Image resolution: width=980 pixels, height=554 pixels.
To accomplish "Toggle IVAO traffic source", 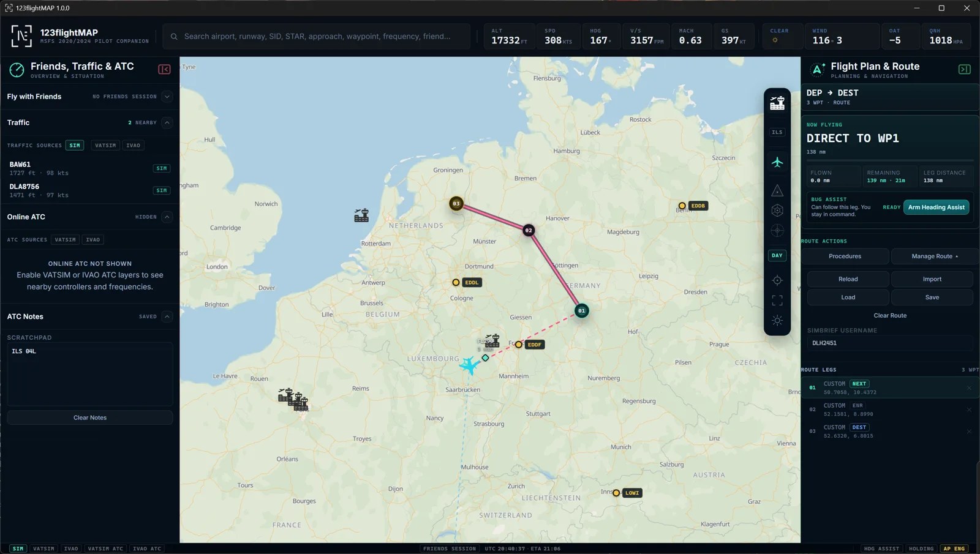I will [133, 146].
